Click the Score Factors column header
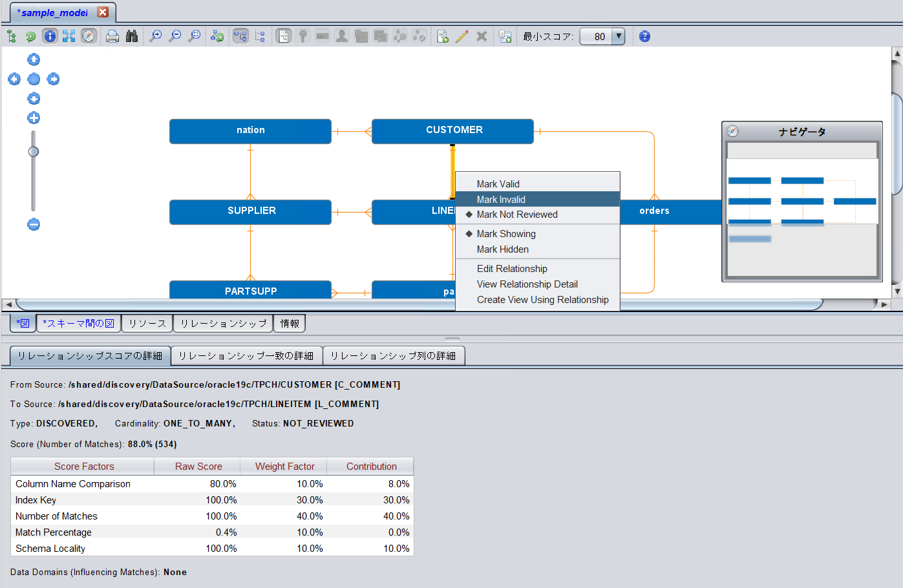Viewport: 903px width, 588px height. click(x=83, y=467)
